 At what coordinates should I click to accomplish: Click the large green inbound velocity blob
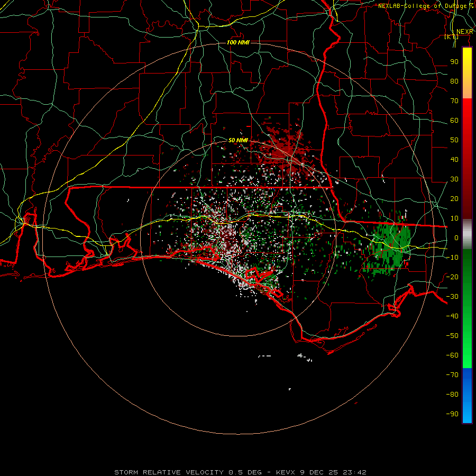click(388, 249)
